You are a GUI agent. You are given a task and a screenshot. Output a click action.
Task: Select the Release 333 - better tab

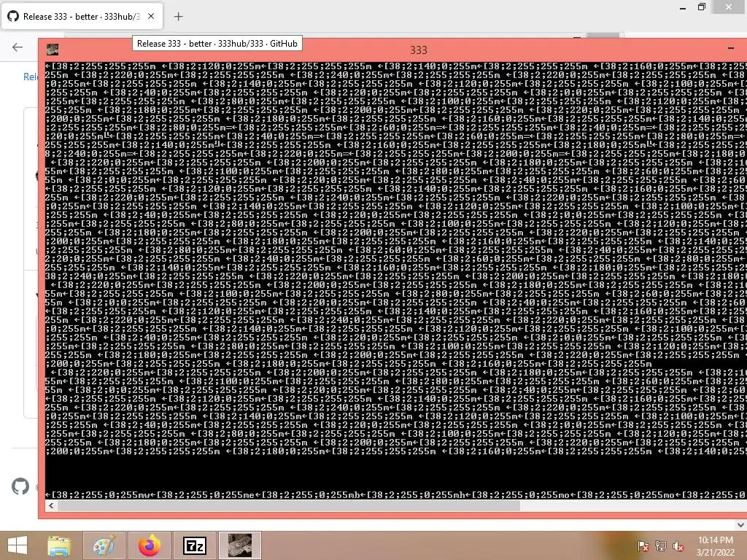point(82,16)
